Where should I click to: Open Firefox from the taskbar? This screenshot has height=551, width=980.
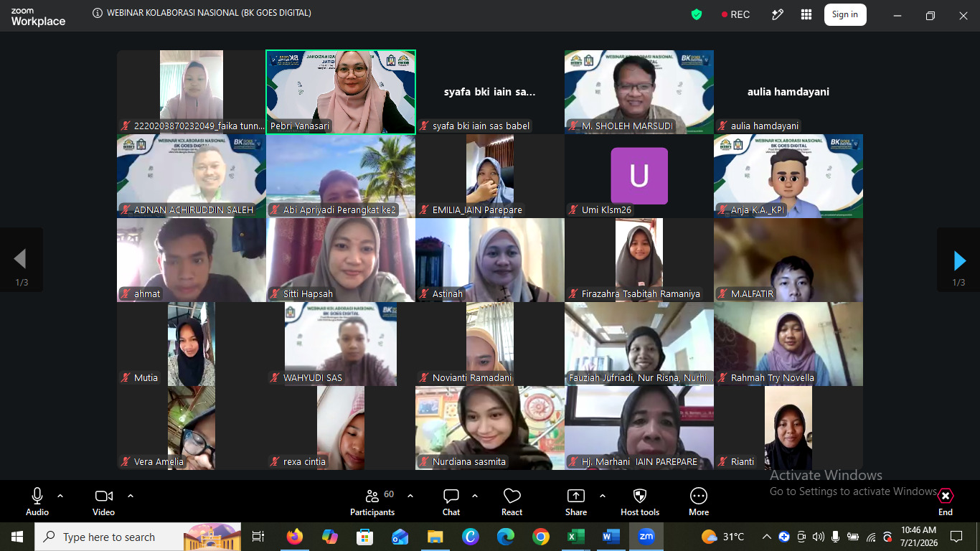tap(294, 537)
